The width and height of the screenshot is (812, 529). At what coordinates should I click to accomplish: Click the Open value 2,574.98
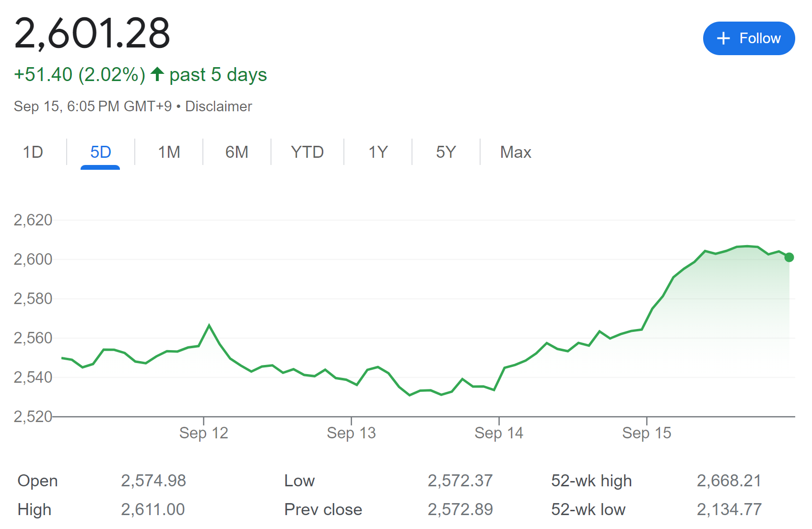(x=153, y=481)
